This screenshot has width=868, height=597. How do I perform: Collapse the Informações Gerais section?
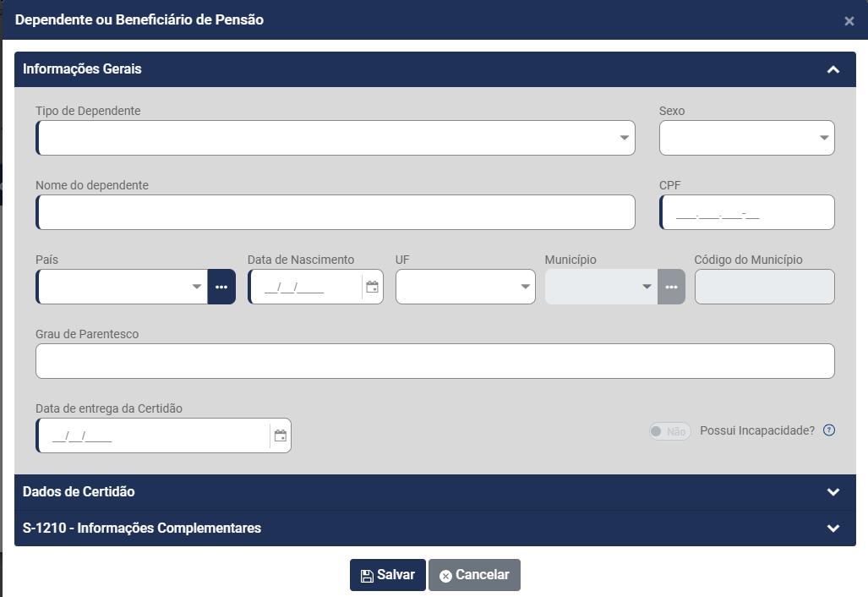pyautogui.click(x=833, y=69)
